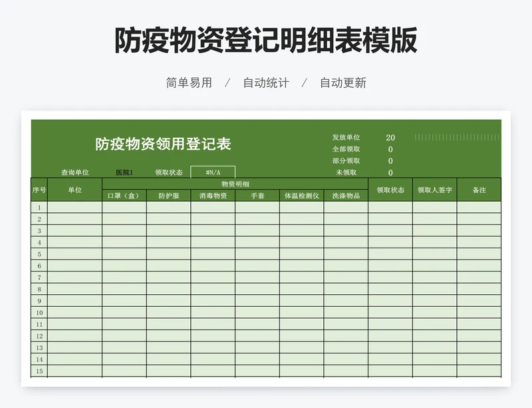Click row number 13 cell
Viewport: 532px width, 408px height.
point(39,347)
